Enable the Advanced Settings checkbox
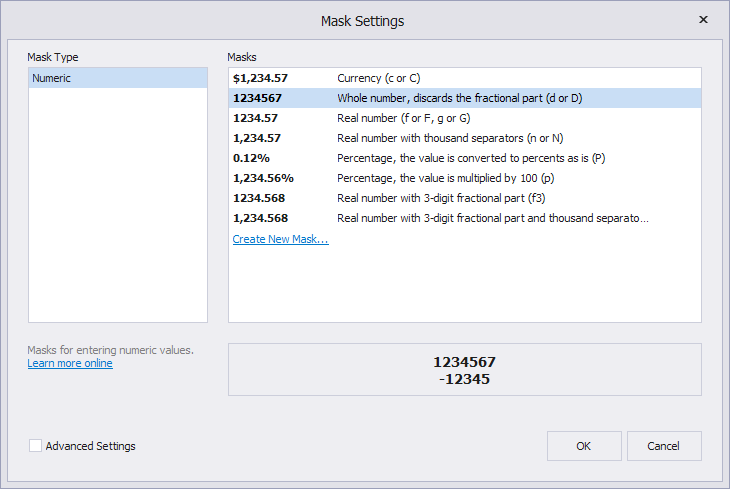The width and height of the screenshot is (730, 489). (x=36, y=446)
